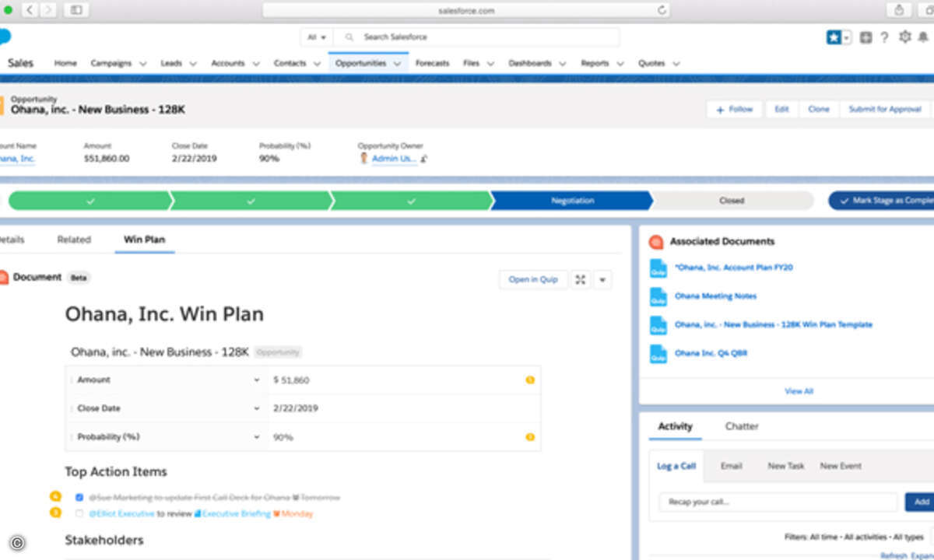Image resolution: width=934 pixels, height=560 pixels.
Task: Open the Forecasts tab
Action: (x=432, y=63)
